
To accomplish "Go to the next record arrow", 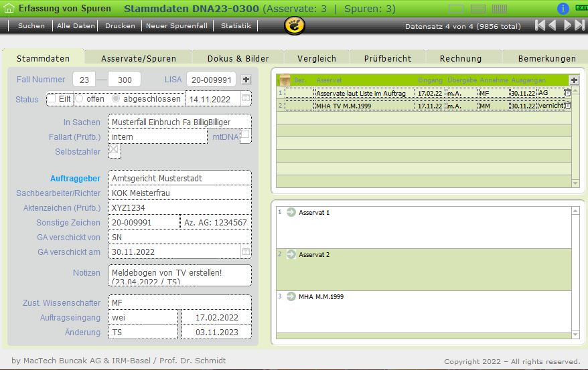I will (567, 25).
